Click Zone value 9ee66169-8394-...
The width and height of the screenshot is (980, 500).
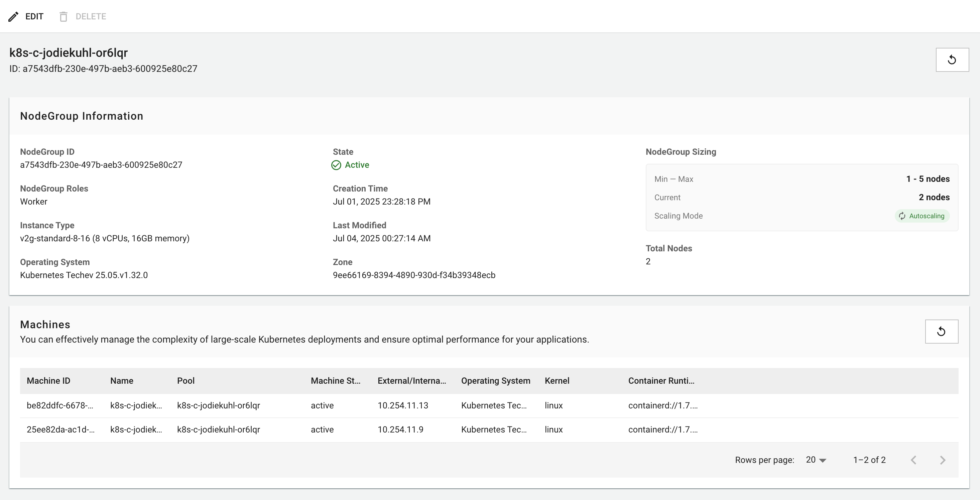click(x=414, y=275)
